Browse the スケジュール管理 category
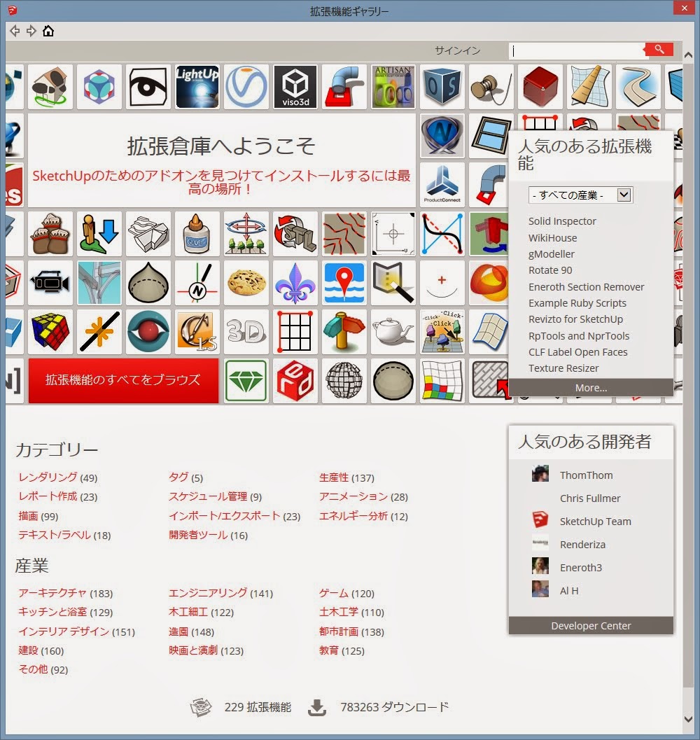This screenshot has height=740, width=700. click(x=208, y=496)
